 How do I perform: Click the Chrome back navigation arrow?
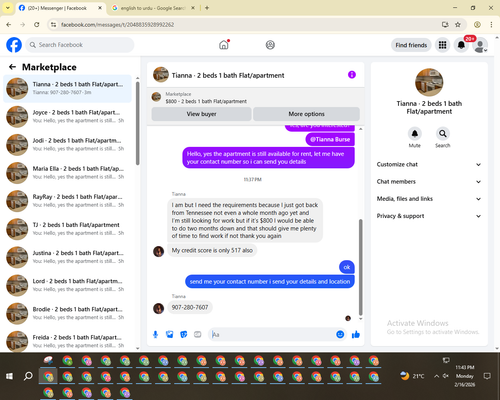tap(9, 24)
